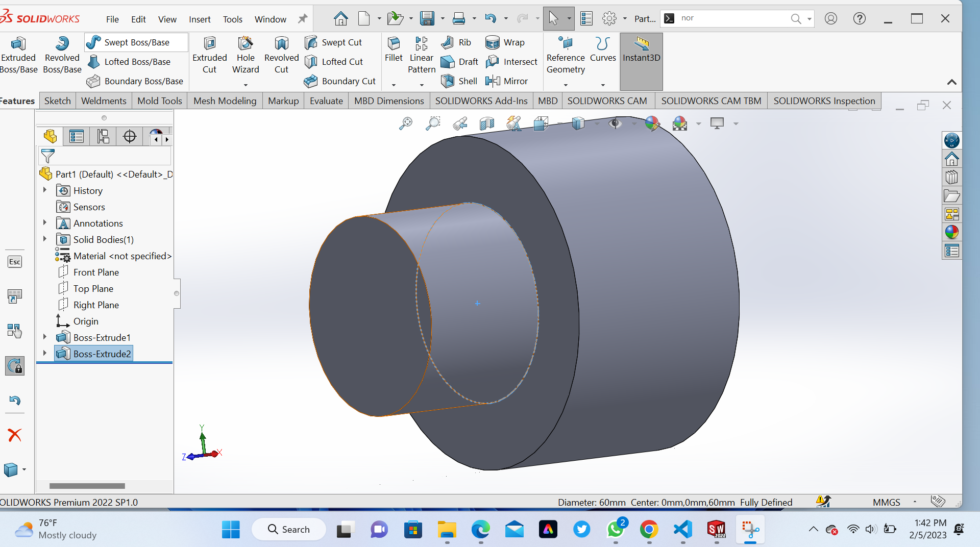The width and height of the screenshot is (980, 547).
Task: Open the PropertyManager tab
Action: tap(77, 136)
